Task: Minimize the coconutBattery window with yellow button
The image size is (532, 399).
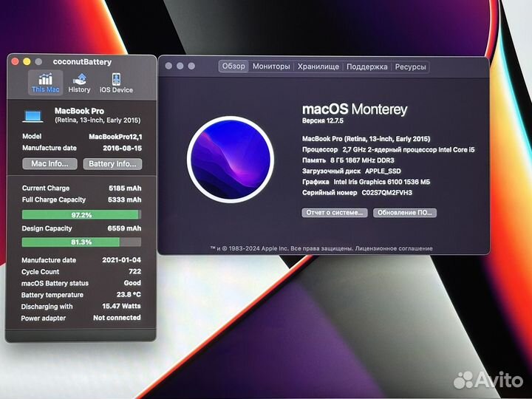Action: pyautogui.click(x=27, y=61)
